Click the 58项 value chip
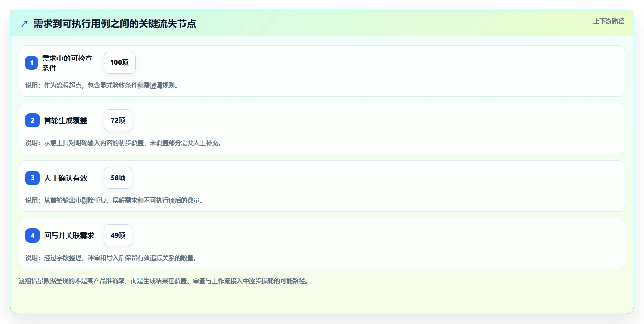 [118, 178]
